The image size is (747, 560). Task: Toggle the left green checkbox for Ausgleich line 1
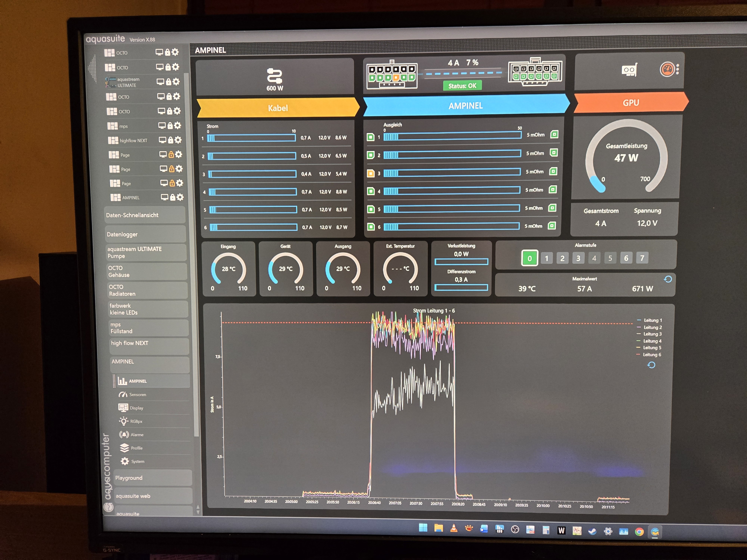click(x=371, y=137)
